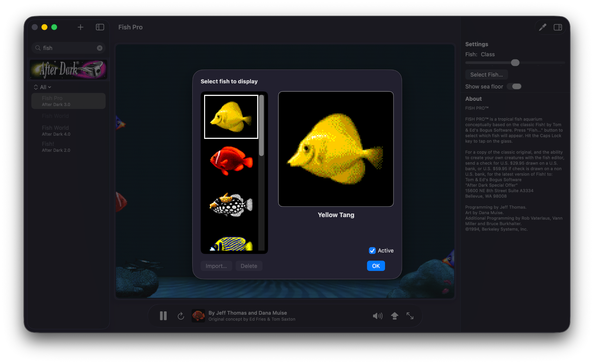Click the green zoom window button
Screen dimensions: 594x364
coord(54,27)
